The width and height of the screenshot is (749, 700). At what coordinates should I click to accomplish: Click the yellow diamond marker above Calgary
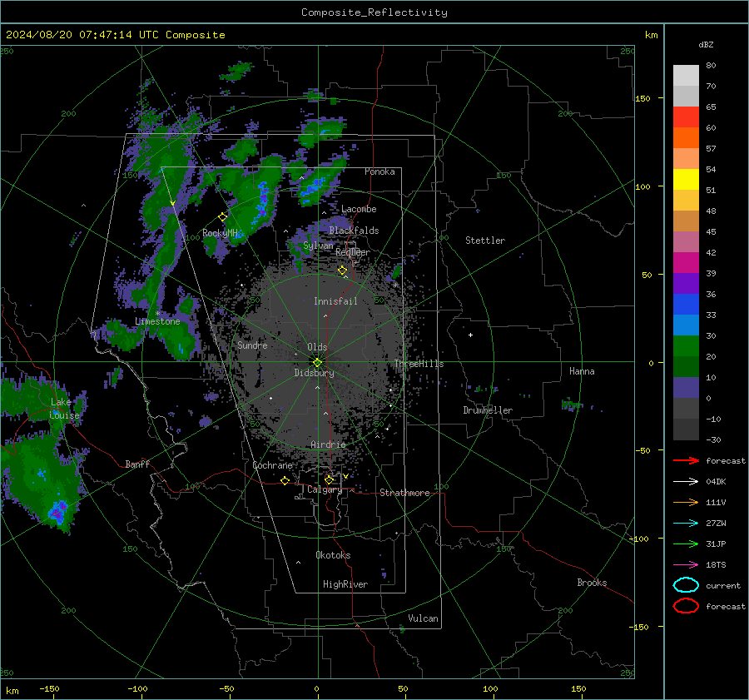(x=329, y=479)
